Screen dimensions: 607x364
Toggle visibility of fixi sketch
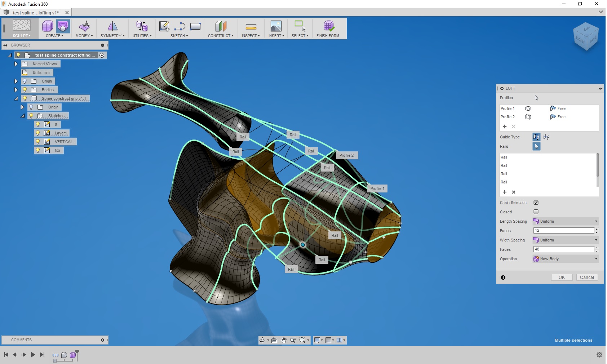(x=37, y=150)
